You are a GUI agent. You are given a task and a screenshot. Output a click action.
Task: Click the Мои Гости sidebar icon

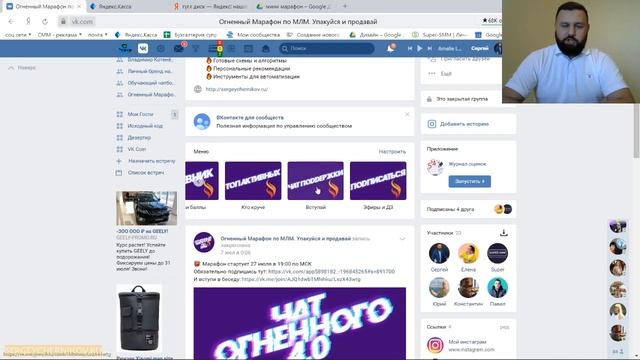coord(119,114)
